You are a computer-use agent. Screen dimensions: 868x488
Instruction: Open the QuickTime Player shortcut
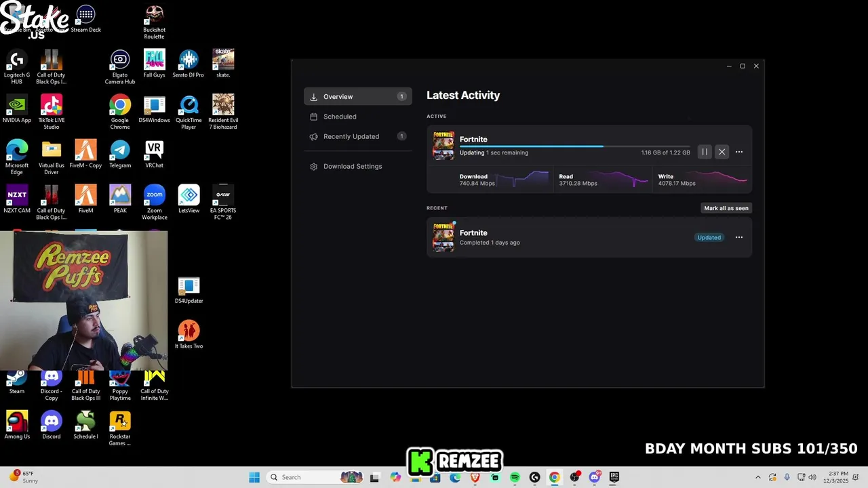[x=189, y=113]
